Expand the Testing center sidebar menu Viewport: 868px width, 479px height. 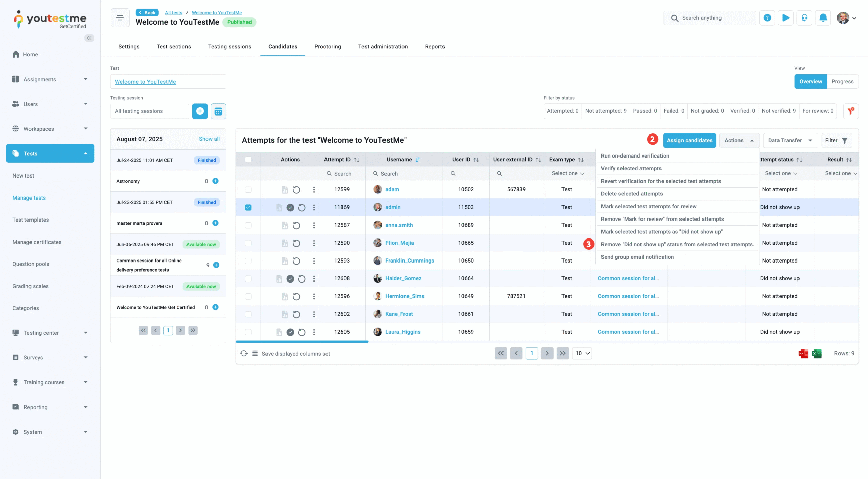[x=50, y=333]
